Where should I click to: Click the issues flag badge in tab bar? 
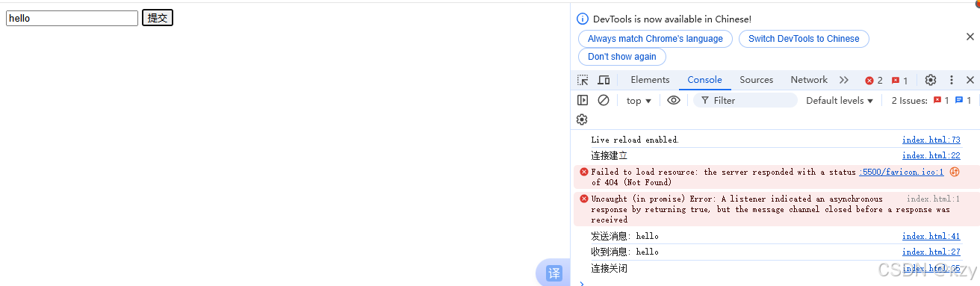click(x=899, y=81)
